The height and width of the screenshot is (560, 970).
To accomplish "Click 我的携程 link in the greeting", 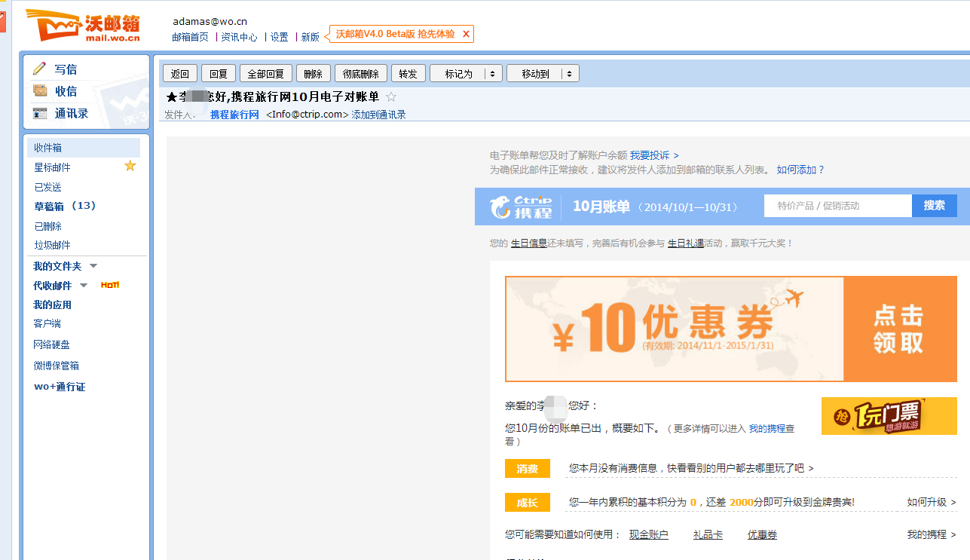I will (x=767, y=428).
